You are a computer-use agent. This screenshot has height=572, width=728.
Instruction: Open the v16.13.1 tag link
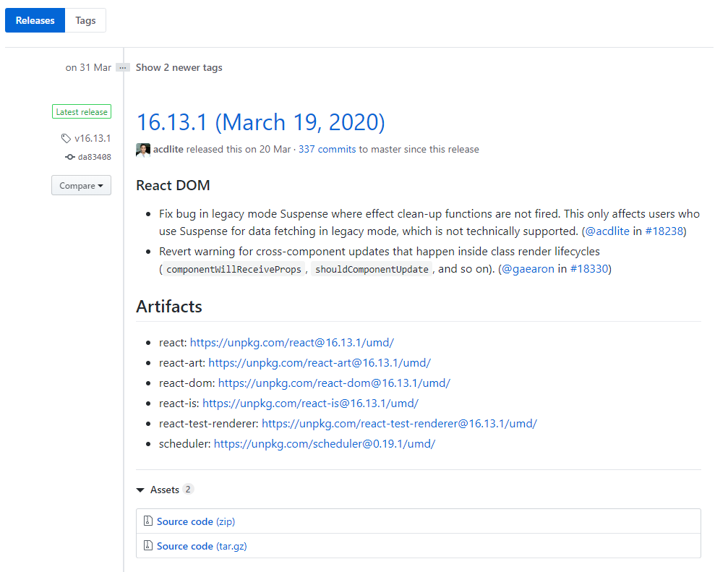coord(93,138)
